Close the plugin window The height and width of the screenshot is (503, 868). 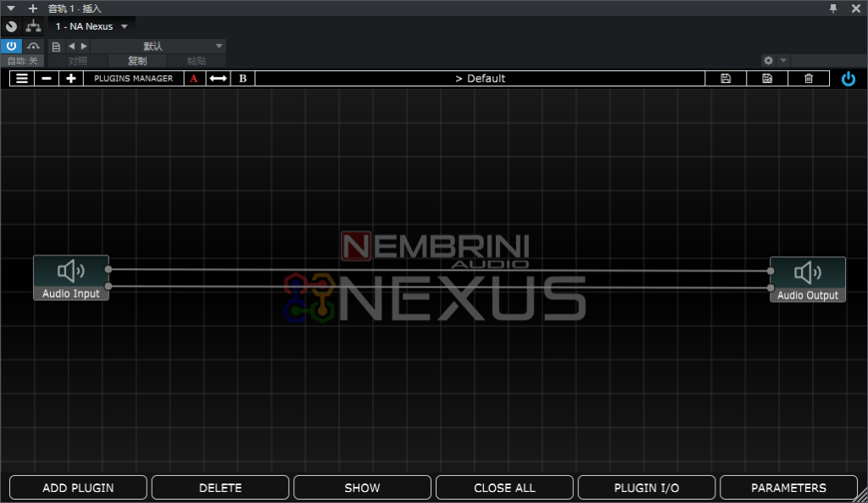[x=856, y=8]
